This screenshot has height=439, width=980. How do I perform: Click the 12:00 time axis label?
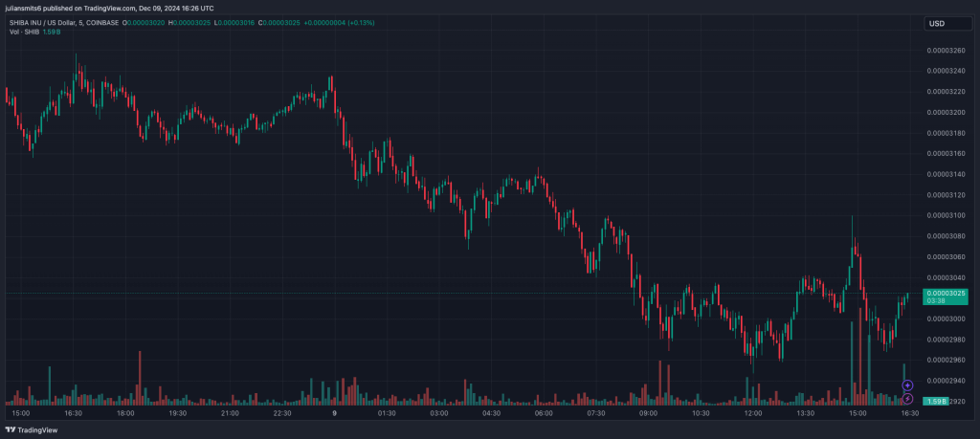tap(752, 413)
